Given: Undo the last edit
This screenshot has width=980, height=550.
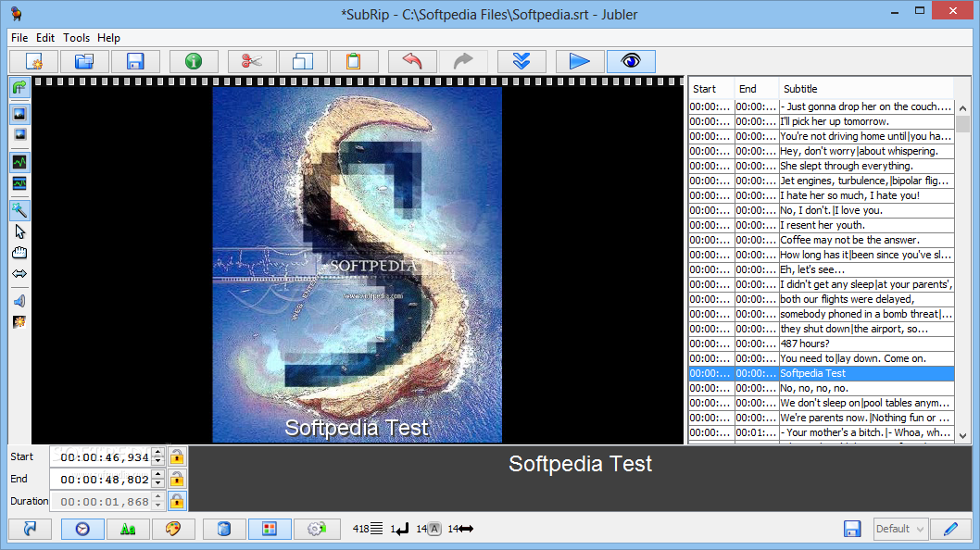Looking at the screenshot, I should point(412,61).
